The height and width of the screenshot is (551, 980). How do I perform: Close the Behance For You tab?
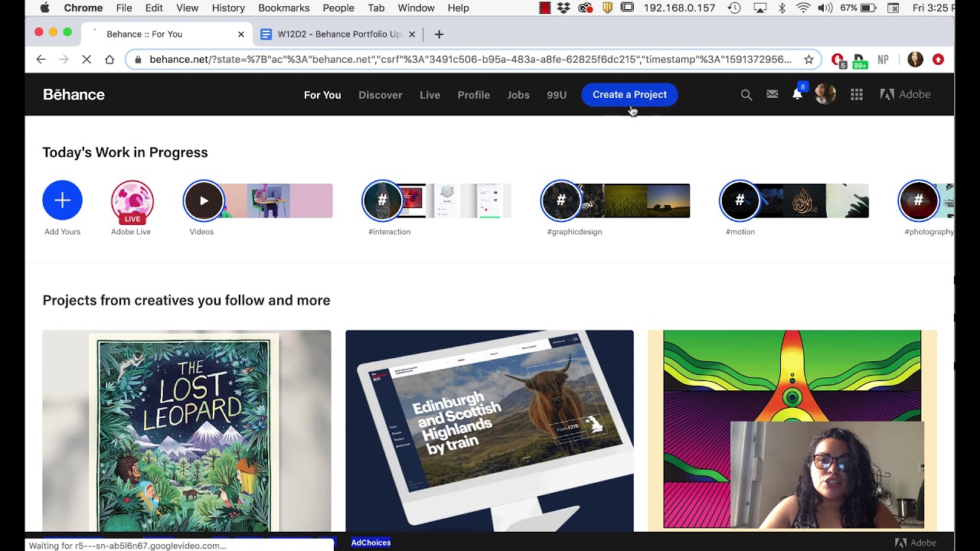click(241, 34)
